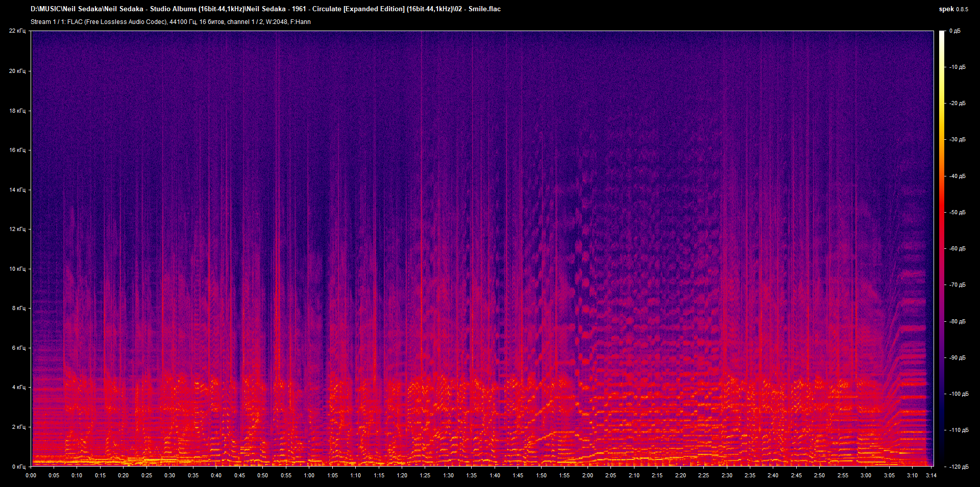
Task: Click the '1:15' time axis label
Action: 379,475
